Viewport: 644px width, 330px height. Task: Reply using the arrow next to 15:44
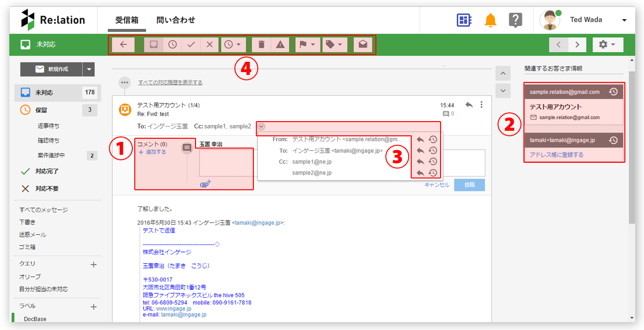469,105
